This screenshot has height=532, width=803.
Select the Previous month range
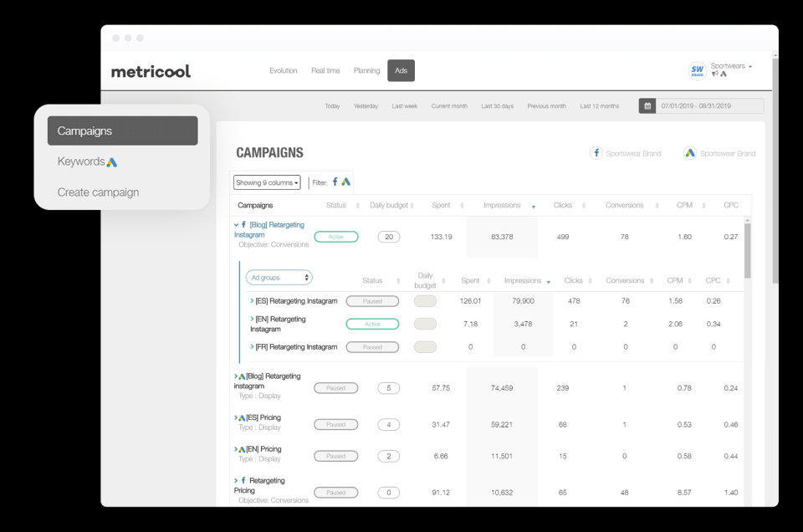547,106
